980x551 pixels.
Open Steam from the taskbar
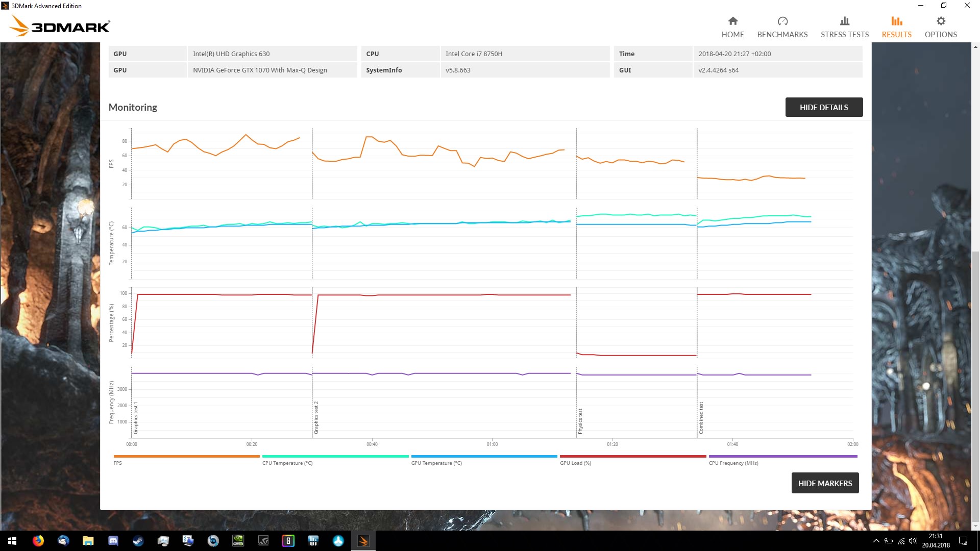(138, 541)
